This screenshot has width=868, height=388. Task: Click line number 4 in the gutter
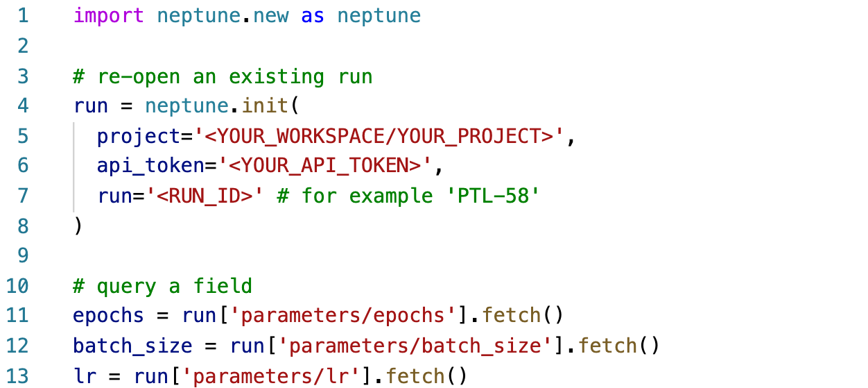(x=23, y=106)
